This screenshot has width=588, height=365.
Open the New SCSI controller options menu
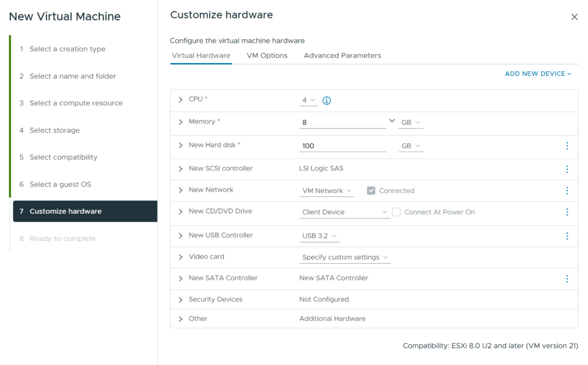click(567, 170)
